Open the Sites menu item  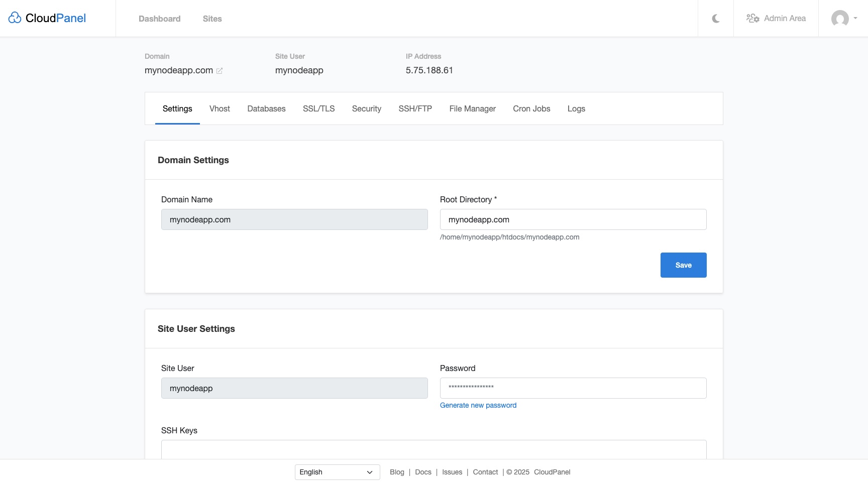(x=212, y=19)
